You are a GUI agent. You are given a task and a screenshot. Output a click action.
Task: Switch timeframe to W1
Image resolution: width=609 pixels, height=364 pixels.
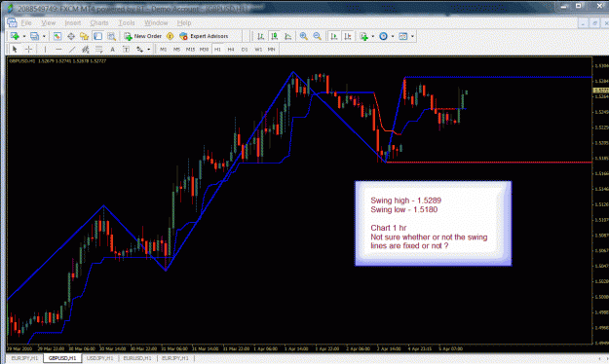tap(258, 50)
